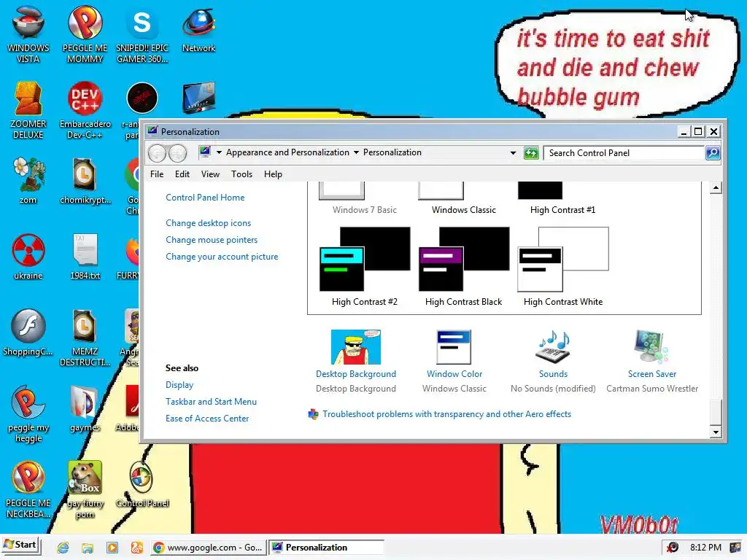Screen dimensions: 747x560
Task: Open Windows Explorer folder icon in taskbar
Action: tap(88, 548)
